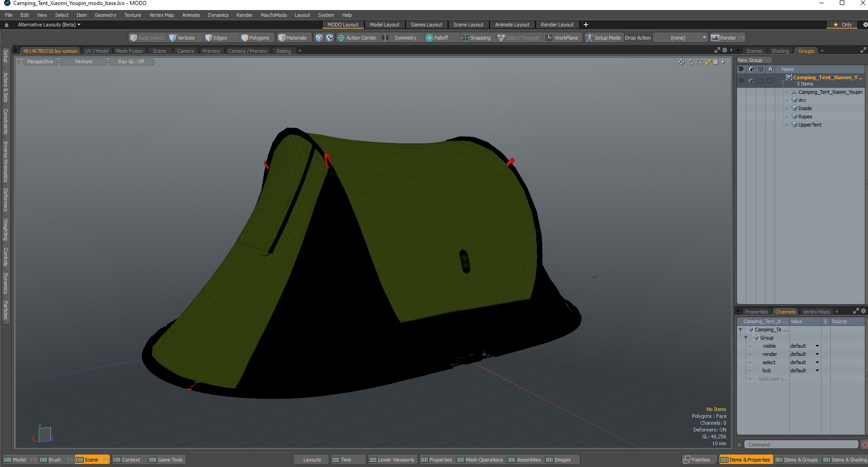868x467 pixels.
Task: Click the New Group button
Action: click(x=754, y=60)
